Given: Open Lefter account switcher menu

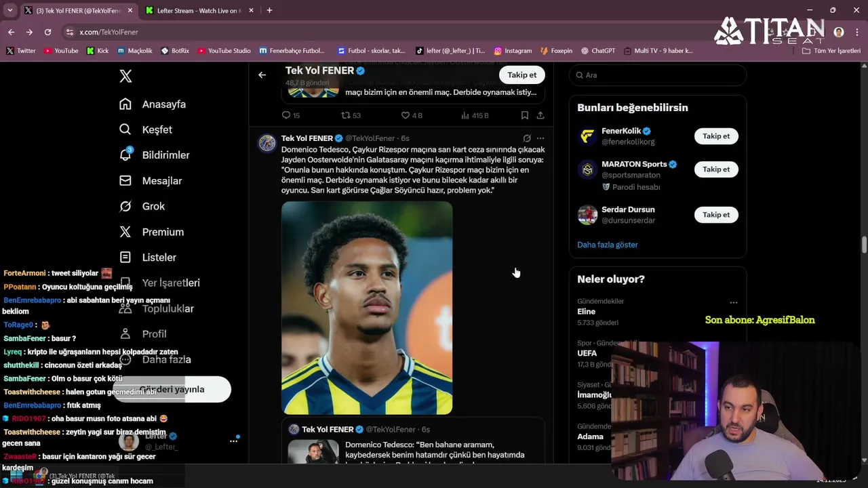Looking at the screenshot, I should click(233, 441).
